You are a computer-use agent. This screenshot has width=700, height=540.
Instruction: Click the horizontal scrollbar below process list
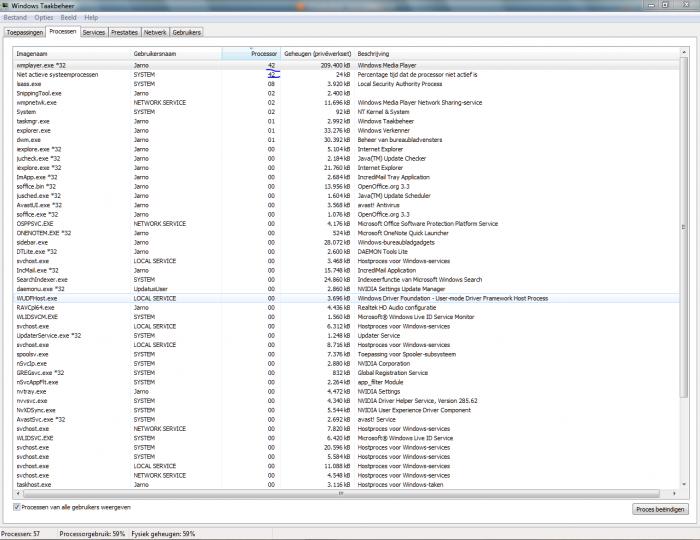pyautogui.click(x=340, y=493)
